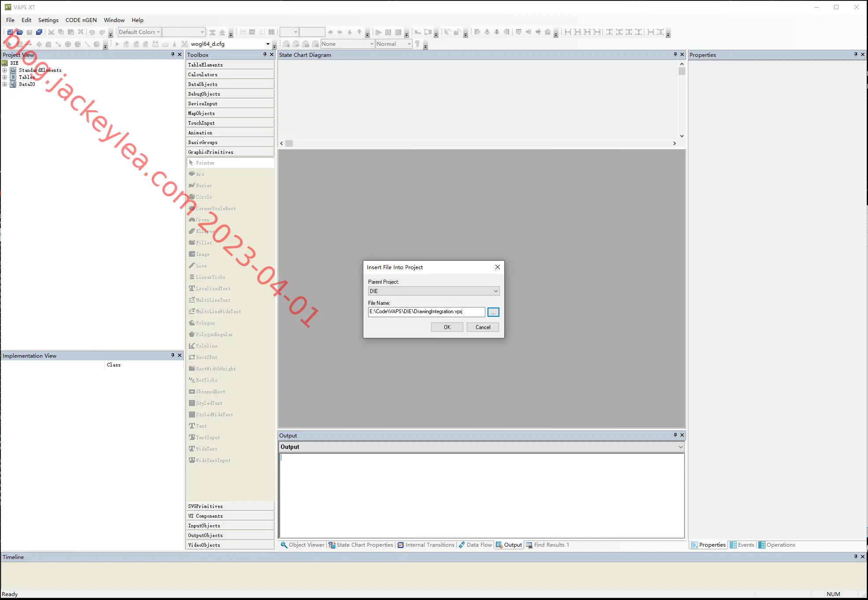Pin the Toolbox panel

[x=265, y=55]
